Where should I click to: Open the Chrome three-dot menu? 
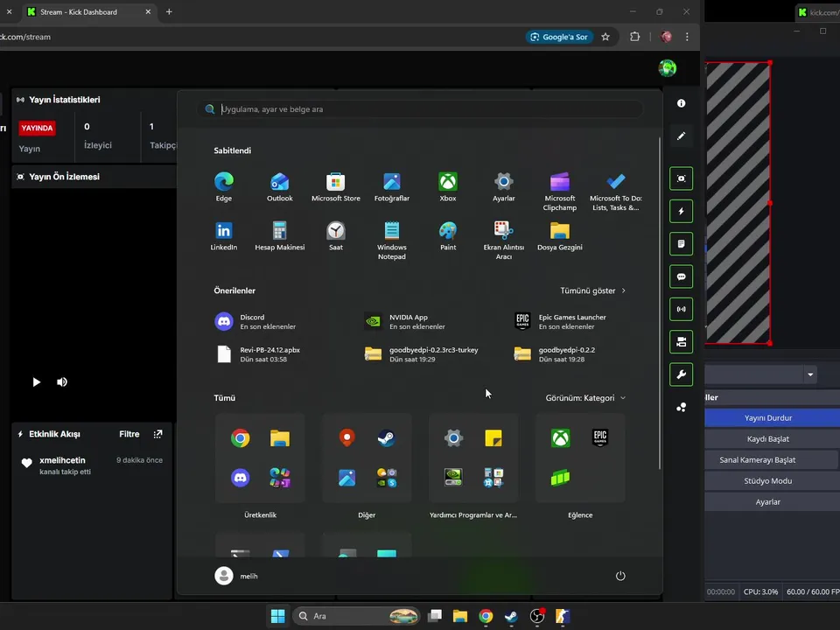pyautogui.click(x=688, y=37)
